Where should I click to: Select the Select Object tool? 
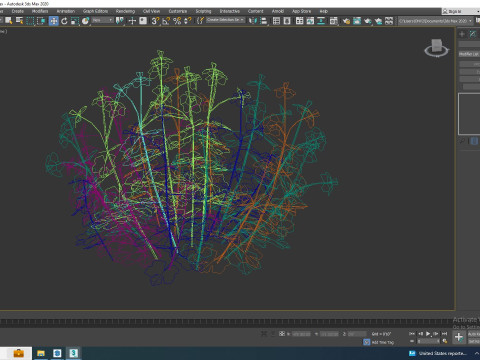tap(9, 21)
